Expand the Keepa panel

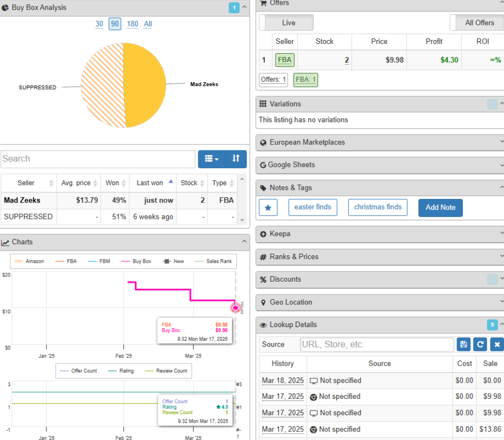[379, 234]
